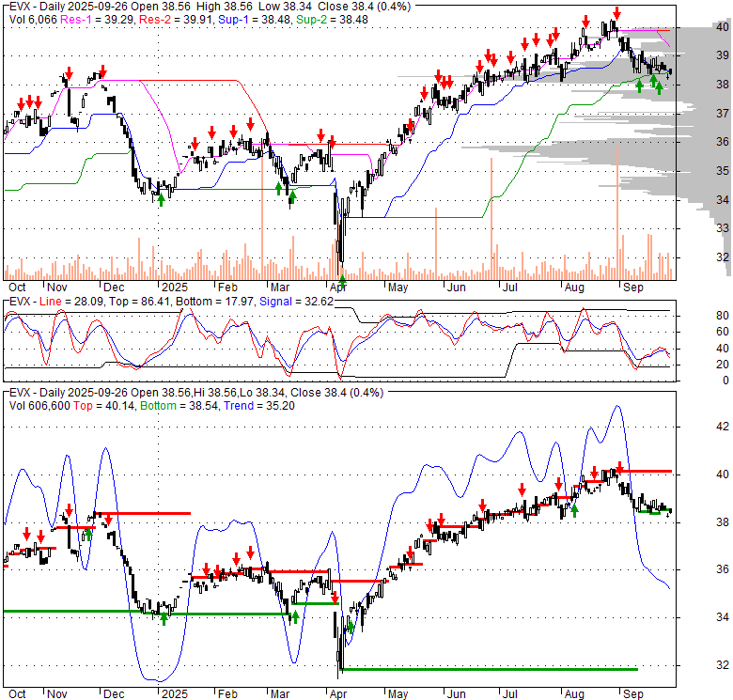Click the 'Res-1 = 39.29' legend label
The width and height of the screenshot is (733, 700).
(x=98, y=20)
